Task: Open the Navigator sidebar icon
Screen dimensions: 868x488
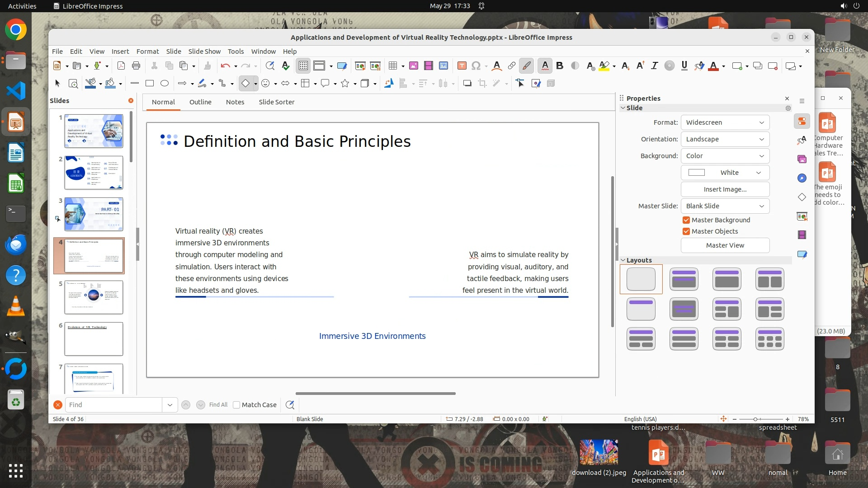Action: pos(802,178)
